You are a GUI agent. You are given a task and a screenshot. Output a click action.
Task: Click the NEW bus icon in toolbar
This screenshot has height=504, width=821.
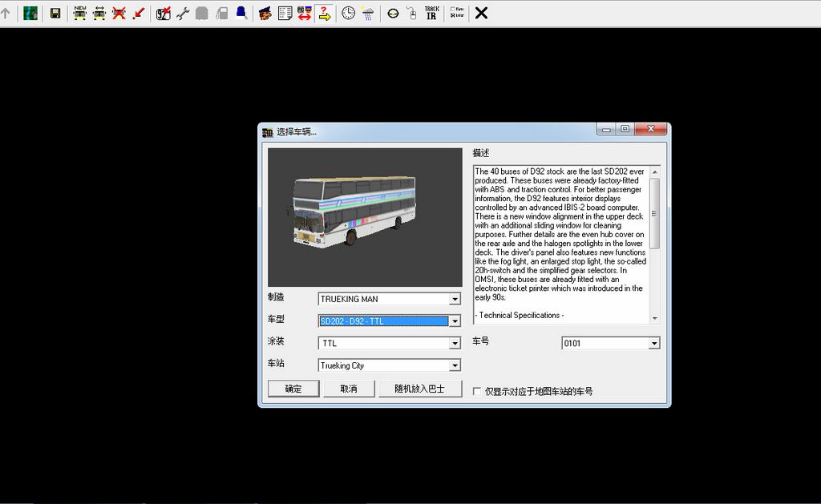[80, 13]
